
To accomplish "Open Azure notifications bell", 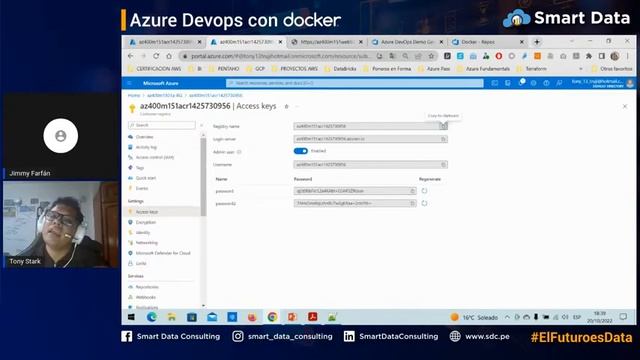I will 521,83.
